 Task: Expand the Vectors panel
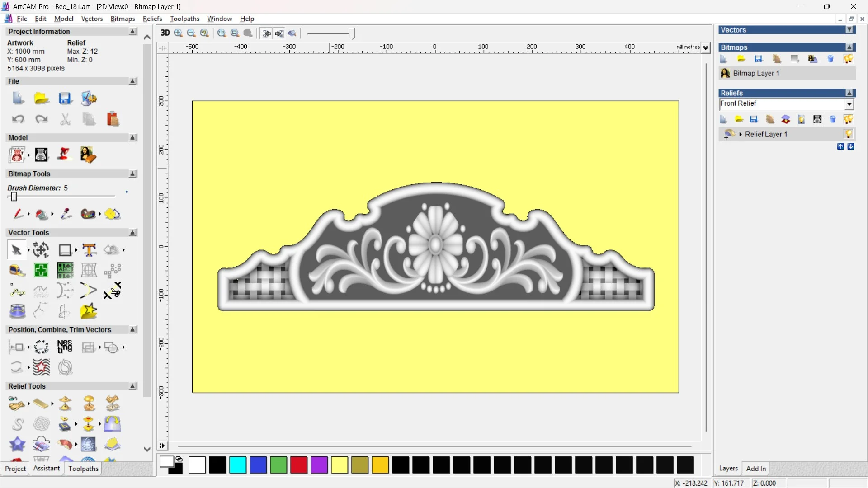pyautogui.click(x=849, y=30)
